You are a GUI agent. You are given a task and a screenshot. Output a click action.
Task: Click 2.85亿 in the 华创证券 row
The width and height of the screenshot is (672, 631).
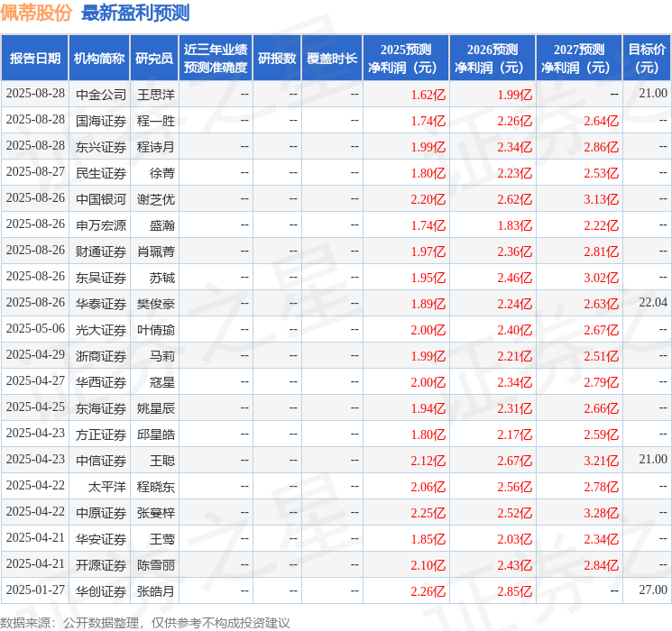click(515, 591)
